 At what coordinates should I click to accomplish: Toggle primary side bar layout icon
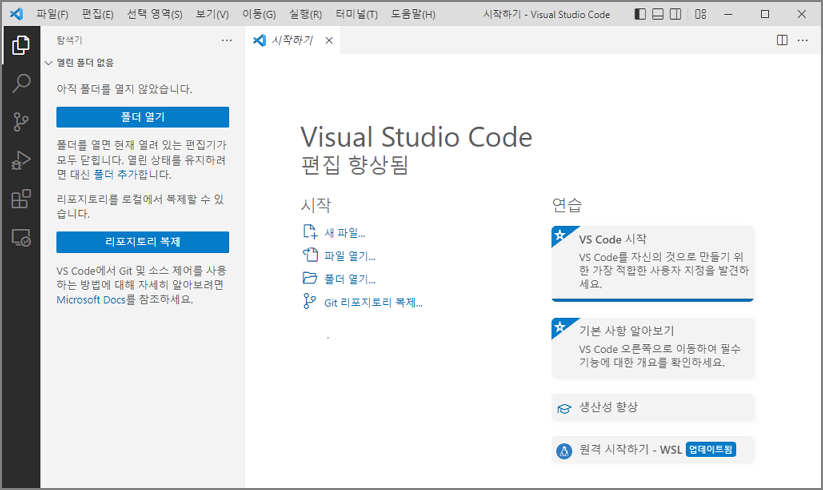click(x=640, y=14)
